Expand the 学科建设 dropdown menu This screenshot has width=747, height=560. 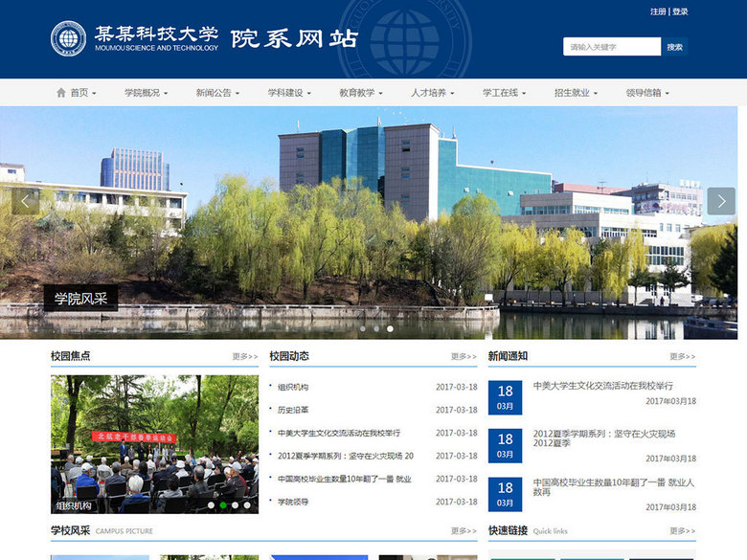(289, 93)
